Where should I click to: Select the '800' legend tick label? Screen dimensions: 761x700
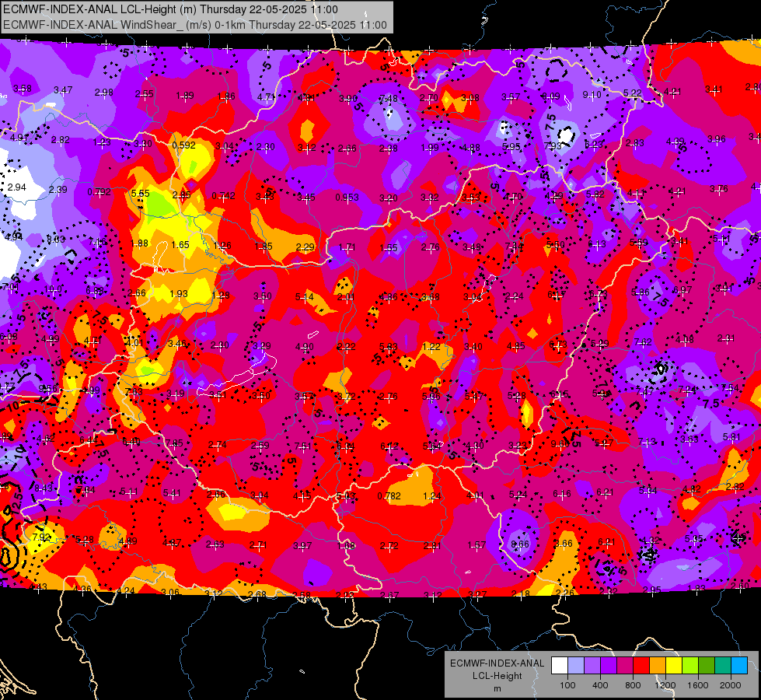633,685
